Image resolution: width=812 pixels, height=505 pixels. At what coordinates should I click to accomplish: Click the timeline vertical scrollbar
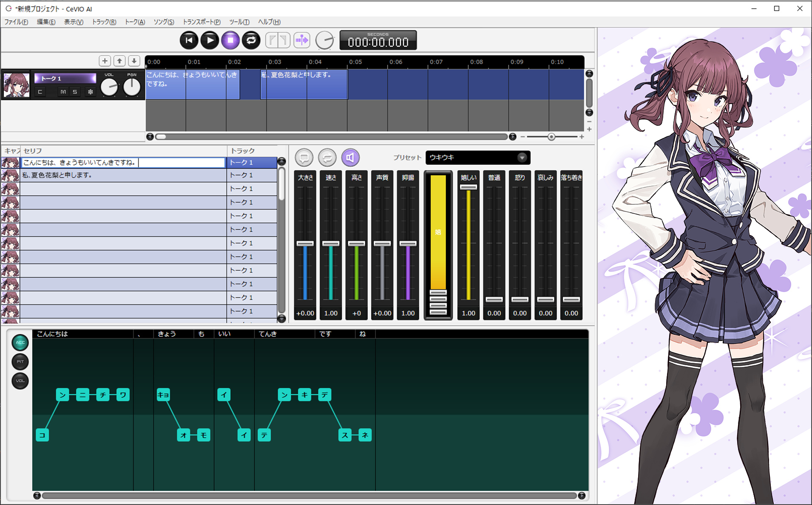click(589, 93)
